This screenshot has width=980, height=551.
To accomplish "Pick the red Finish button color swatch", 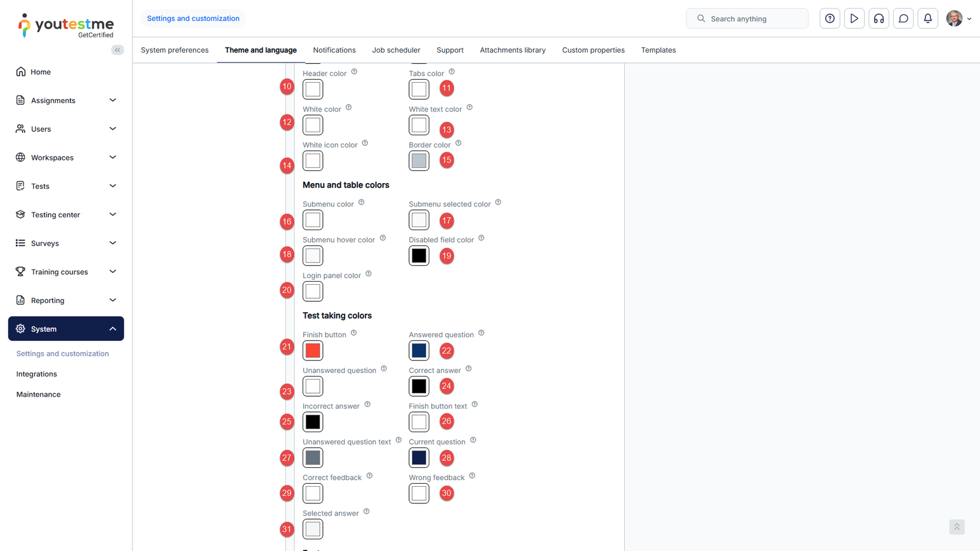I will tap(313, 350).
